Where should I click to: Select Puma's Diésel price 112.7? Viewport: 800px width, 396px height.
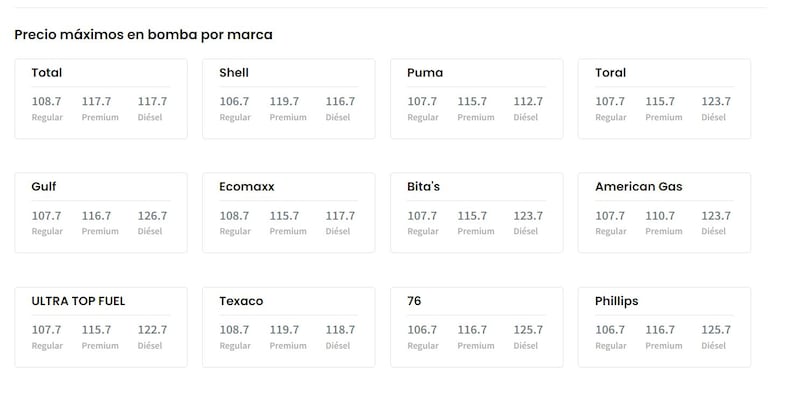528,102
